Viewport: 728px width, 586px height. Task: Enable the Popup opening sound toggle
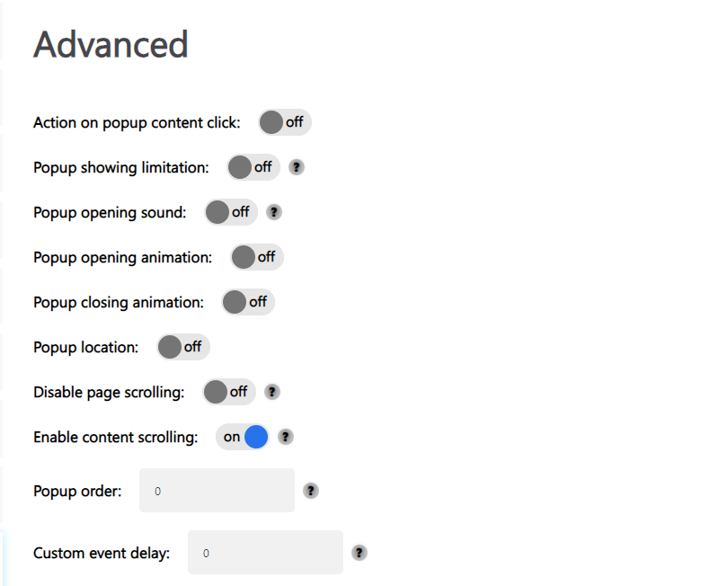(231, 212)
